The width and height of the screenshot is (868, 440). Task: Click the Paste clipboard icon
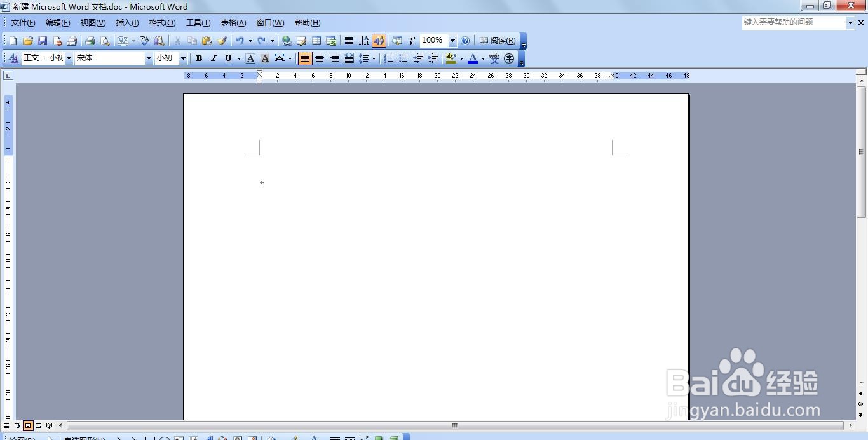pyautogui.click(x=207, y=41)
